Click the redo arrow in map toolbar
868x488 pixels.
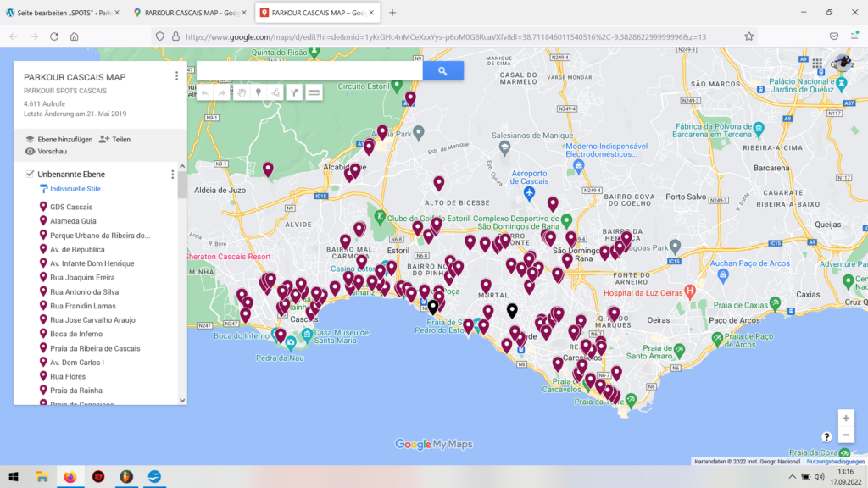(x=222, y=92)
